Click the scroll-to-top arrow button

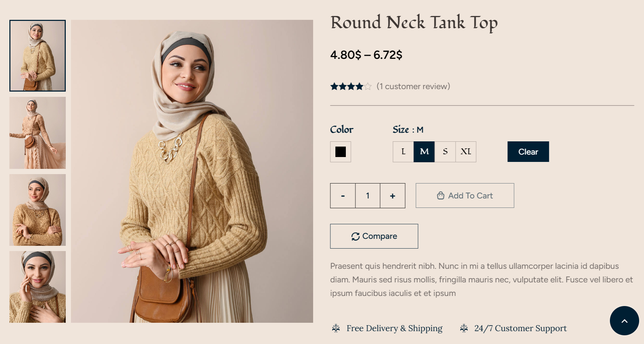coord(624,321)
